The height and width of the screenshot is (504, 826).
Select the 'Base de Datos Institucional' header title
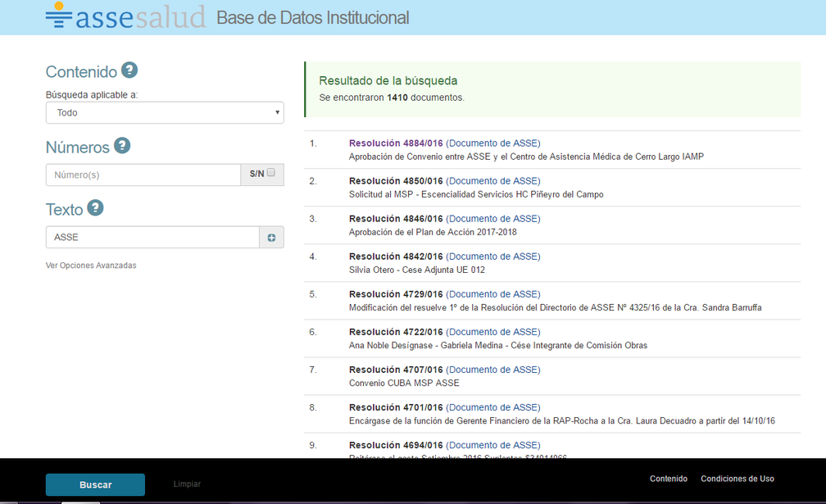click(x=313, y=18)
